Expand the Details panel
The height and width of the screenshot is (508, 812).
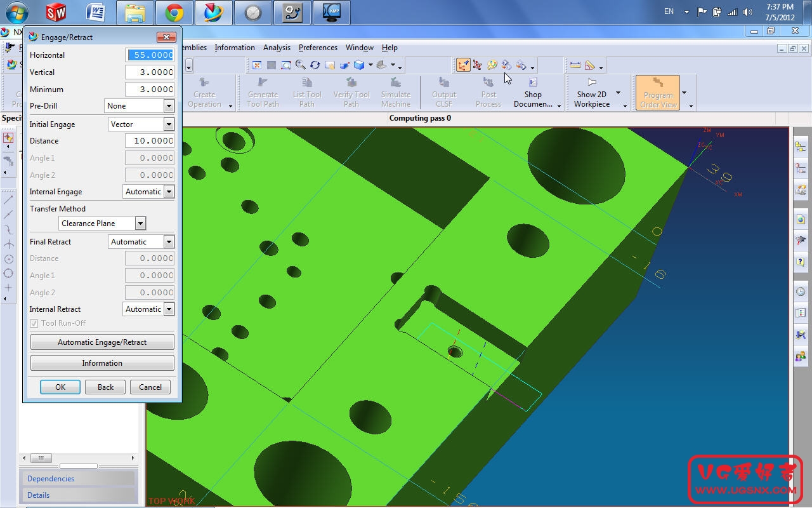click(x=79, y=495)
